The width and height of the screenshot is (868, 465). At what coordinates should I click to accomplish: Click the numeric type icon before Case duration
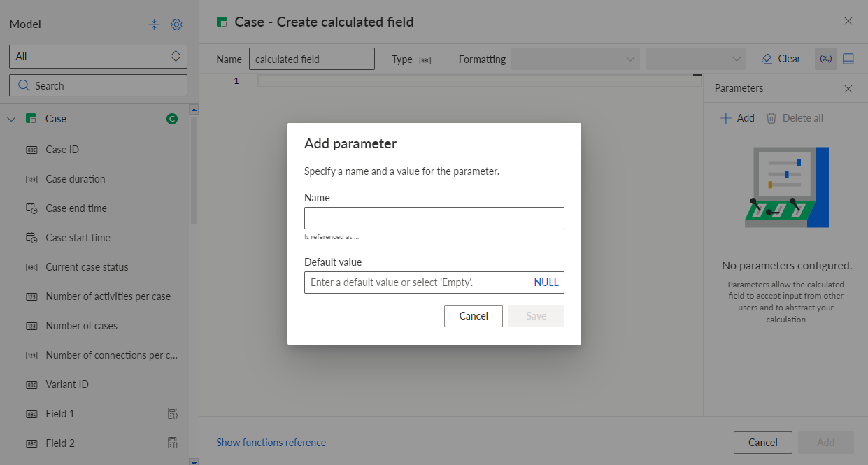pos(31,179)
